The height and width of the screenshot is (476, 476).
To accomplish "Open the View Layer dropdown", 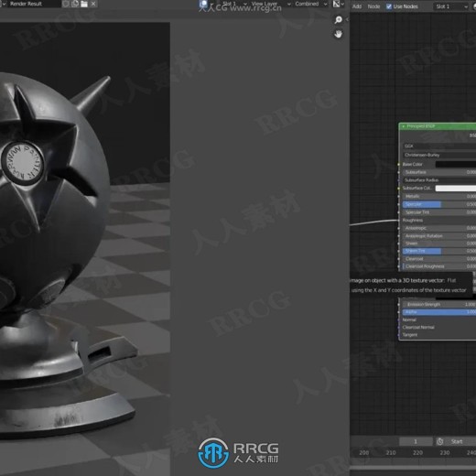I will [270, 4].
